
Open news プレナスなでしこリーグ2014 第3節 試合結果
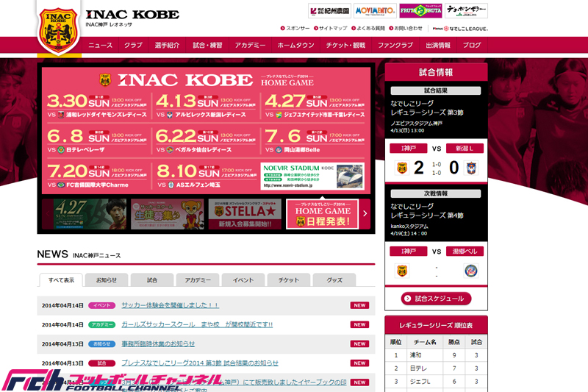coord(199,363)
